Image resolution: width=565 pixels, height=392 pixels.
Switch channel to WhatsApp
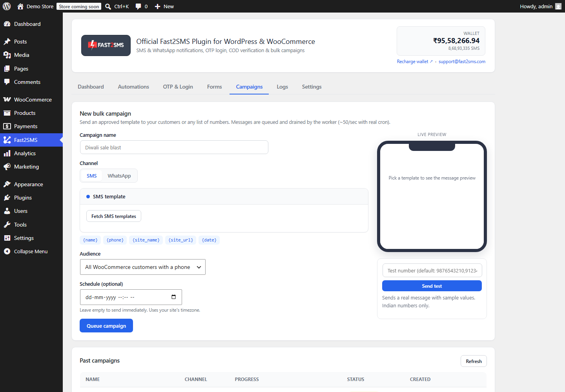(119, 176)
